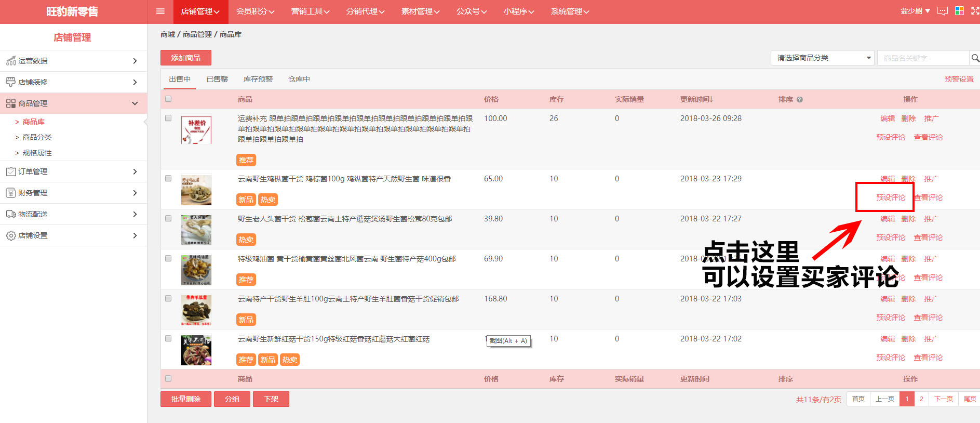The width and height of the screenshot is (980, 423).
Task: Click the 商品名关键字 search field
Action: pos(923,58)
